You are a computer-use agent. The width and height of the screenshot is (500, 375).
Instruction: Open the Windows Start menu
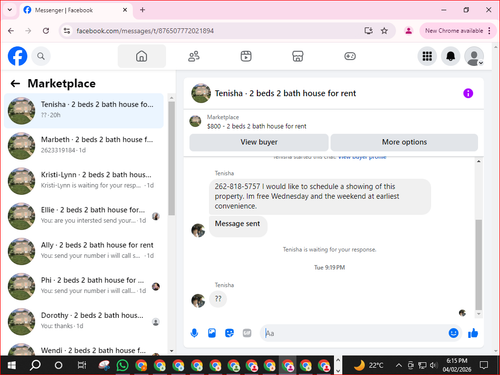(x=12, y=365)
